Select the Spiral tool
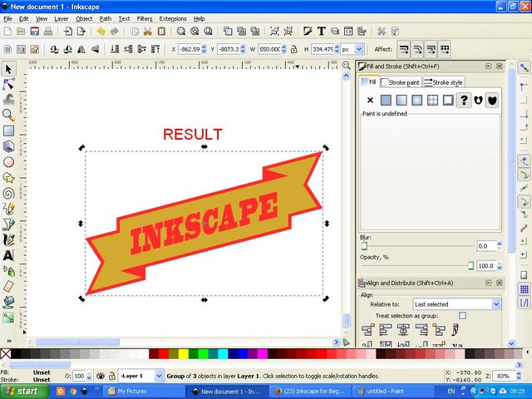532x399 pixels. point(8,193)
